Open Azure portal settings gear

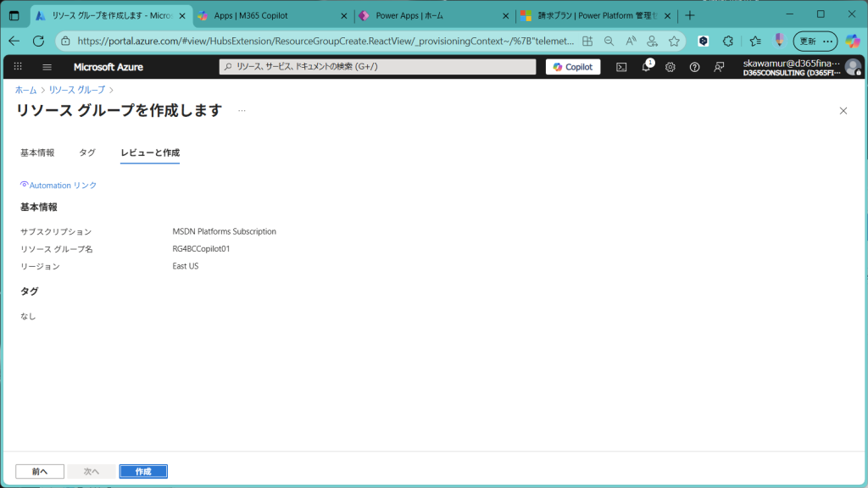point(670,67)
